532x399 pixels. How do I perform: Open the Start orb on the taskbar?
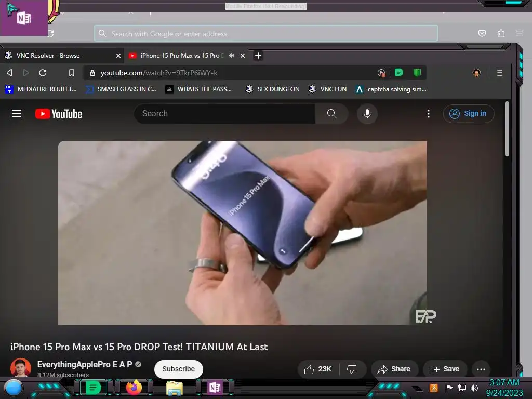click(14, 388)
